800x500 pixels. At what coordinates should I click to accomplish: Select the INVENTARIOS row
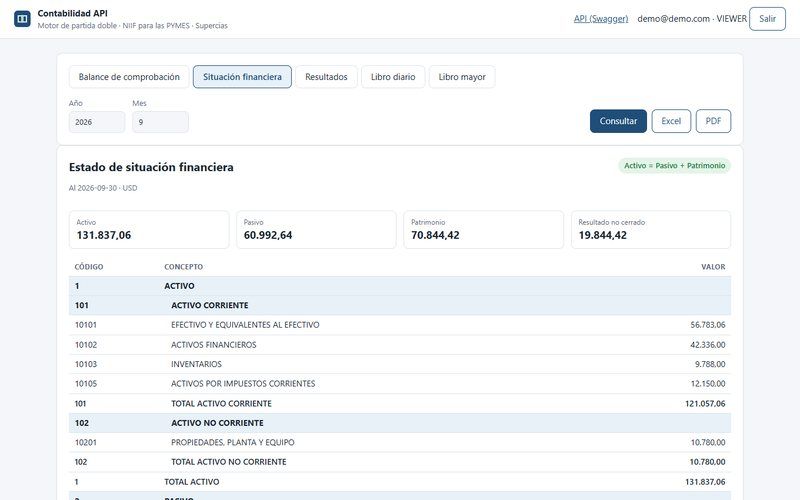(x=400, y=364)
